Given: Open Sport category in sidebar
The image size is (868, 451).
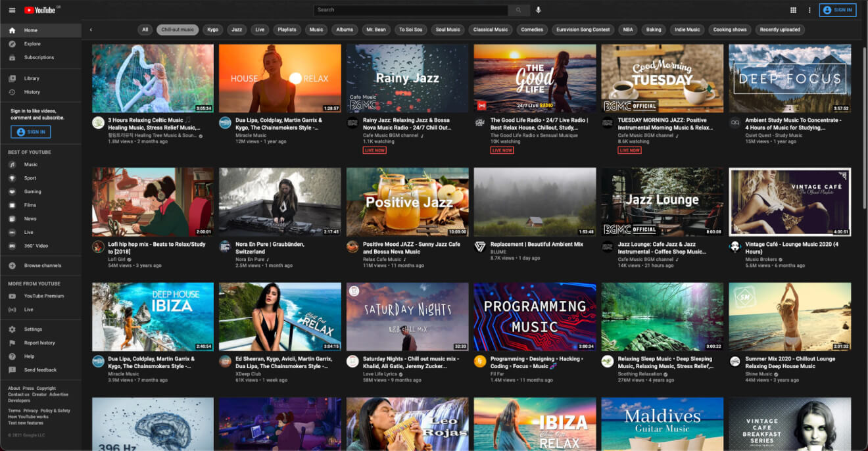Looking at the screenshot, I should (41, 178).
